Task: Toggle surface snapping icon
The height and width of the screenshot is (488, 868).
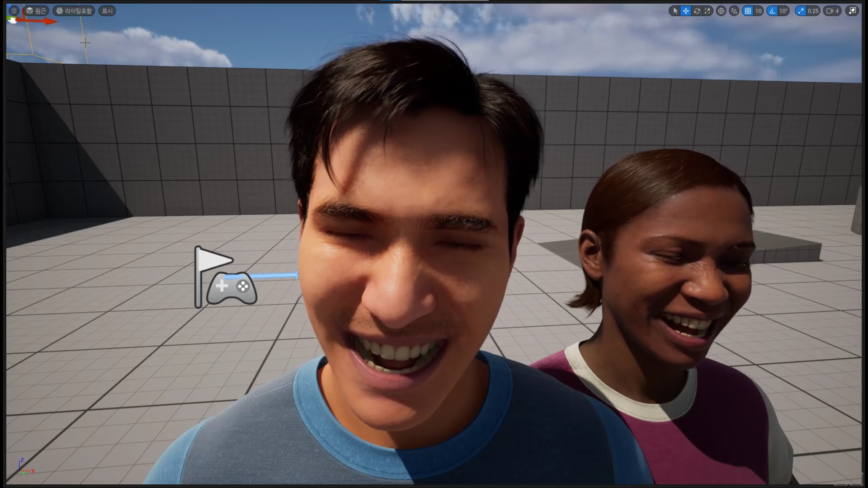Action: (x=734, y=11)
